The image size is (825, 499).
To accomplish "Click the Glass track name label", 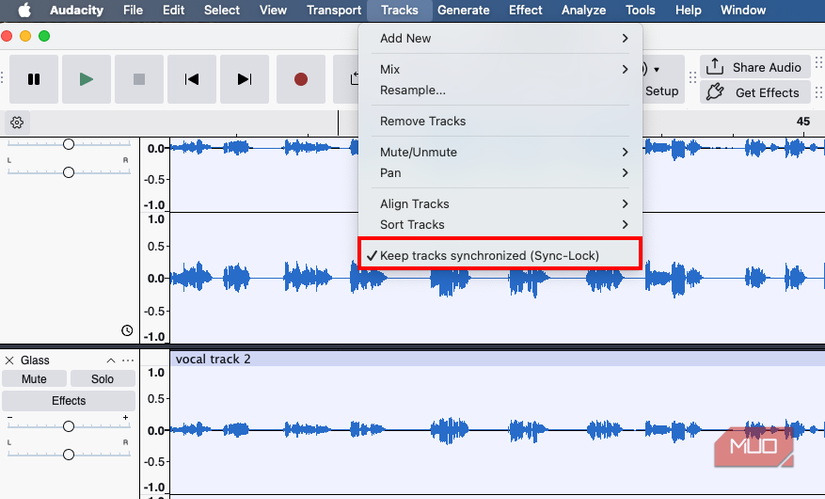I will 35,361.
